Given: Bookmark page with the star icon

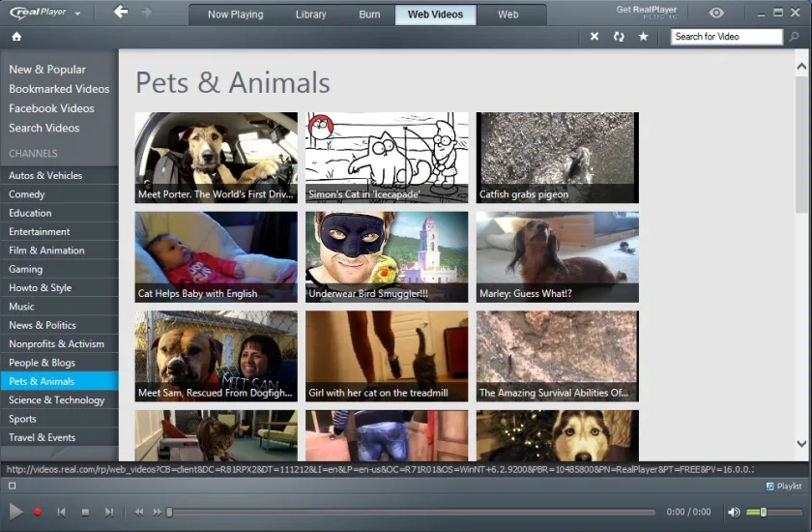Looking at the screenshot, I should [x=643, y=36].
